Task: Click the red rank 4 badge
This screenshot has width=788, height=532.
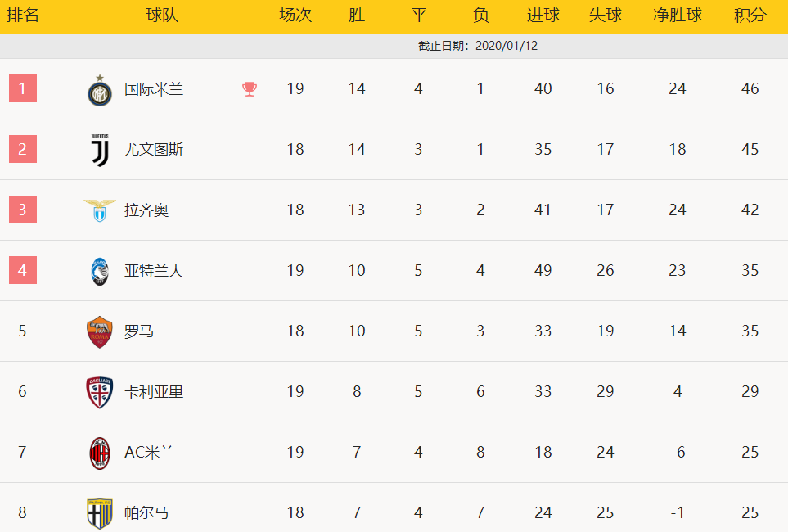Action: click(23, 270)
